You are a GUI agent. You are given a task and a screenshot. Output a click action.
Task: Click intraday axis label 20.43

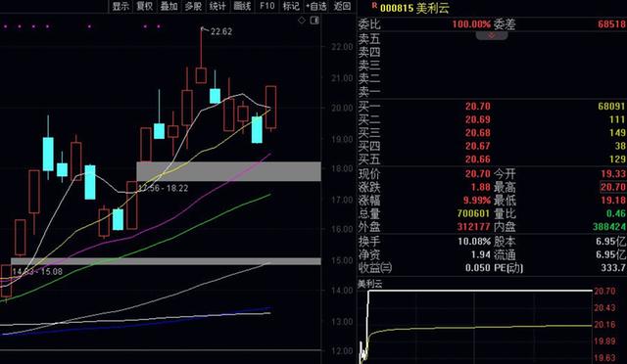pyautogui.click(x=604, y=307)
